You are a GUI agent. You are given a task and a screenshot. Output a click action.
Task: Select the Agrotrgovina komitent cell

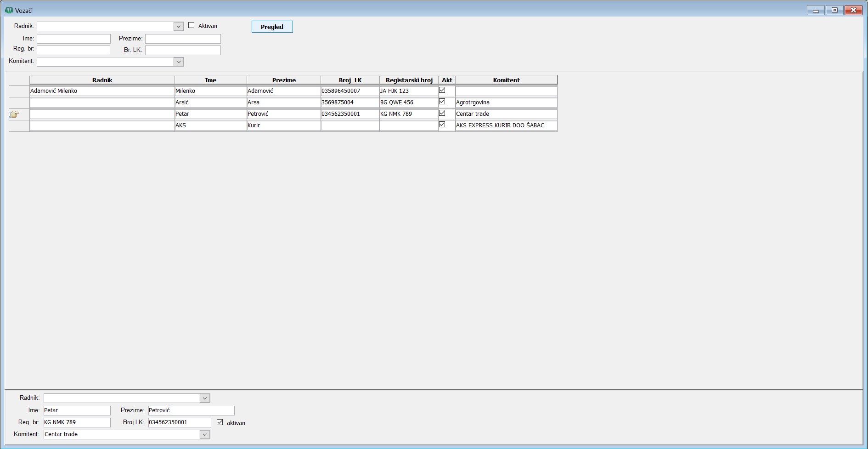(506, 102)
